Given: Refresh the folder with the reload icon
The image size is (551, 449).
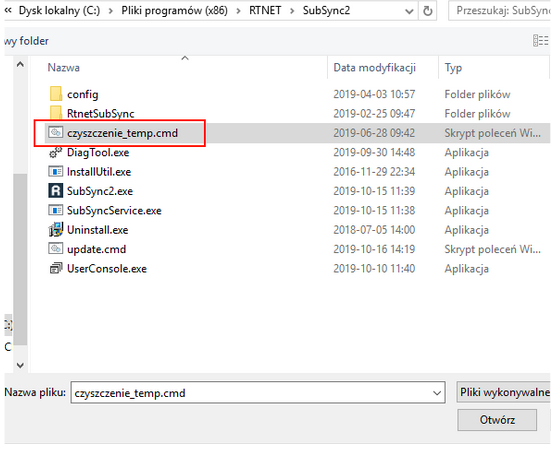Looking at the screenshot, I should [x=428, y=11].
